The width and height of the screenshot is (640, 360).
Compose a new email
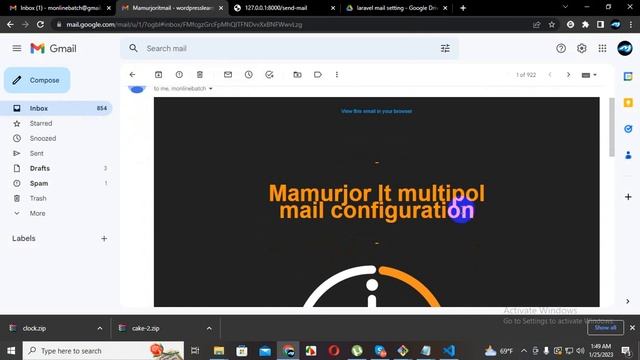click(x=37, y=80)
